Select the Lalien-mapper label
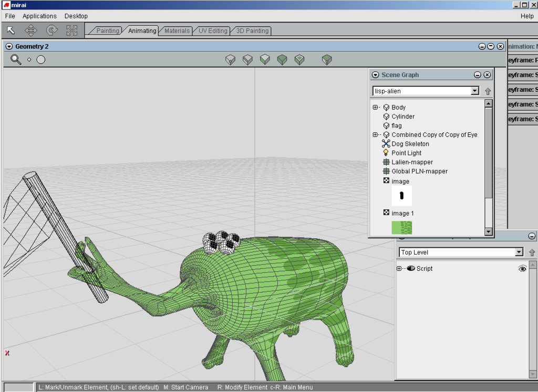538x392 pixels. click(x=412, y=162)
